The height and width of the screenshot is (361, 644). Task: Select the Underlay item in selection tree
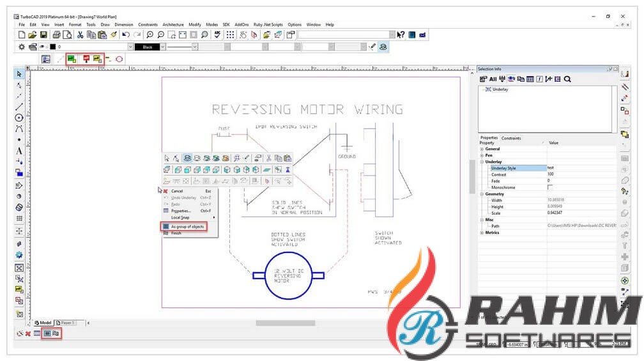click(x=500, y=89)
